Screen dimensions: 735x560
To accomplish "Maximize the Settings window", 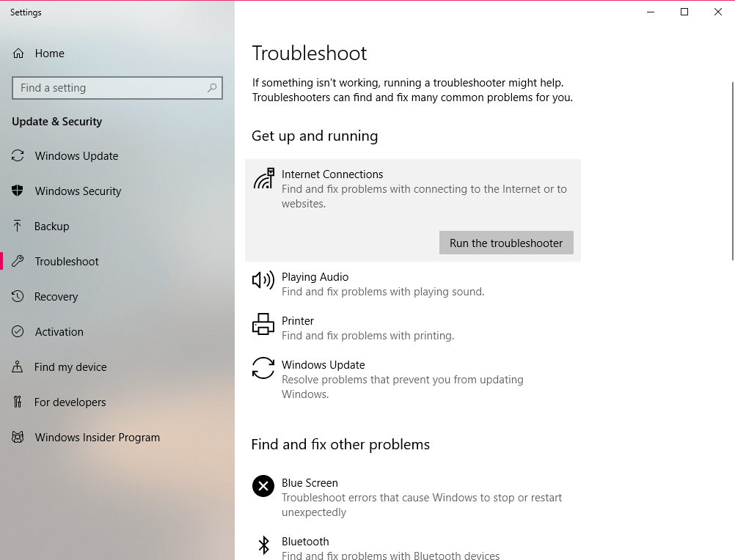I will [x=684, y=12].
